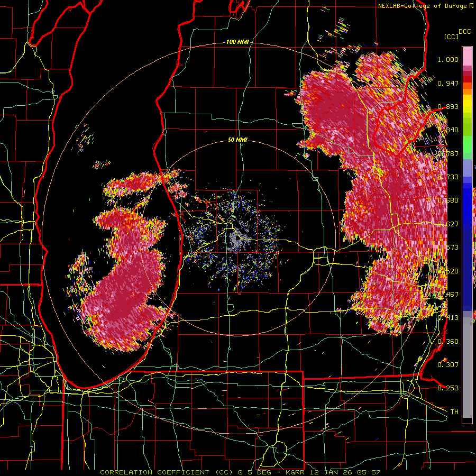Click the 100 NMI range ring label

237,42
